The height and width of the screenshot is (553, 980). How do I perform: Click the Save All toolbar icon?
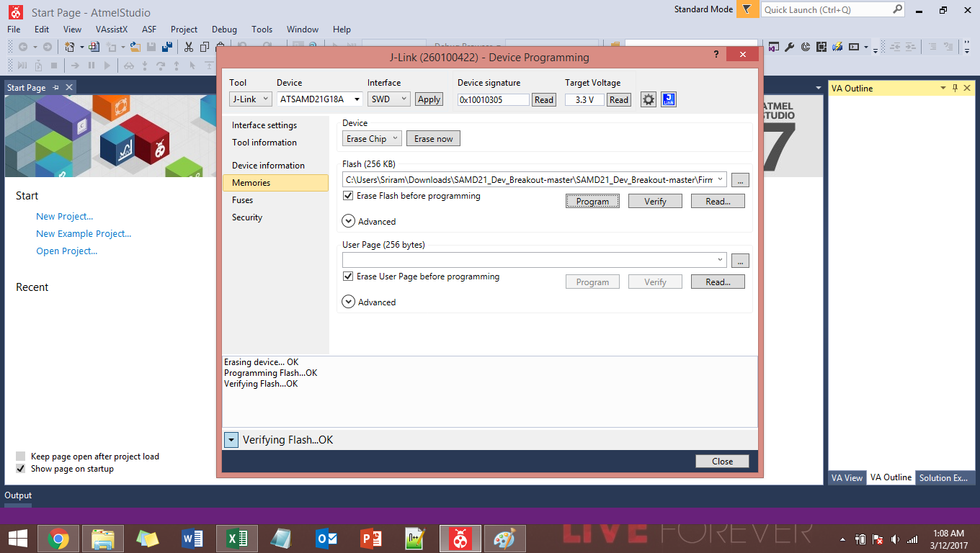point(167,47)
